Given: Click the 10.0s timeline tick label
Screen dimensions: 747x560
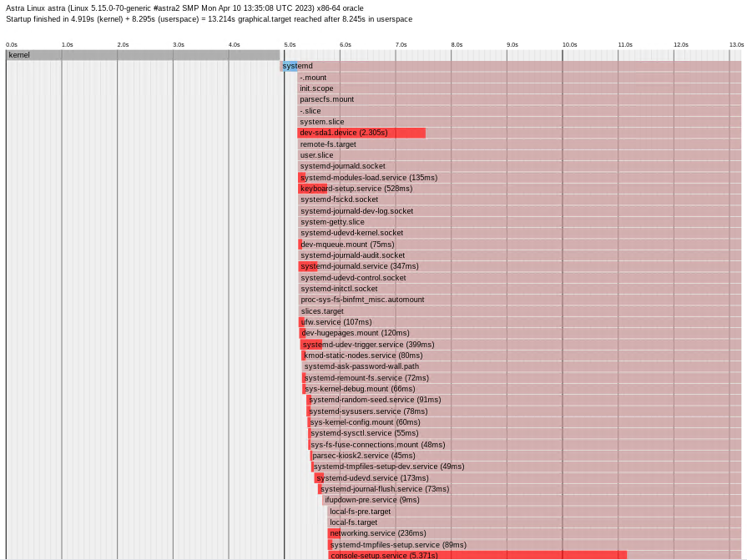Looking at the screenshot, I should pyautogui.click(x=569, y=44).
